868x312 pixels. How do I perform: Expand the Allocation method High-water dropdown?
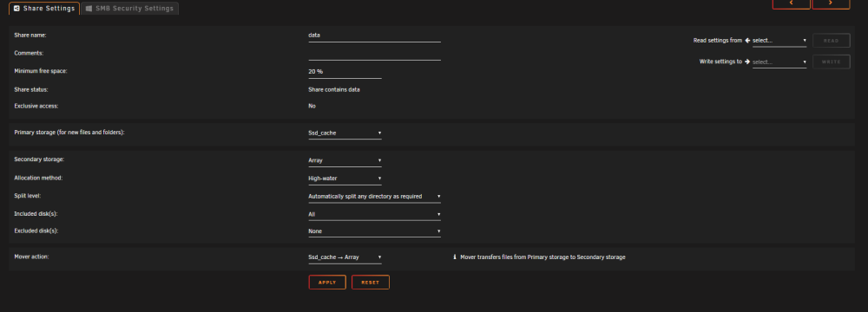pyautogui.click(x=345, y=179)
